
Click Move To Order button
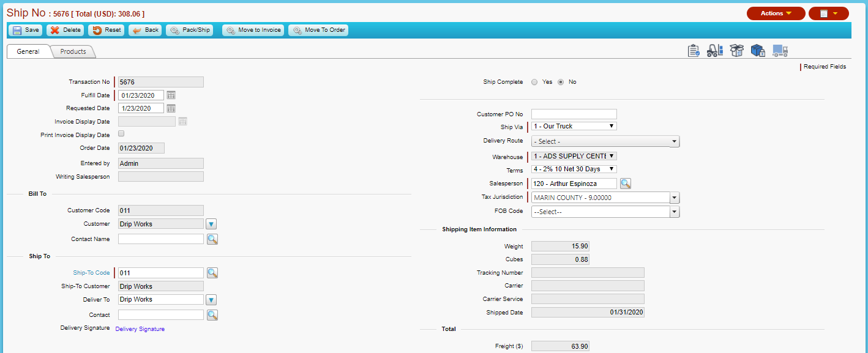tap(318, 30)
